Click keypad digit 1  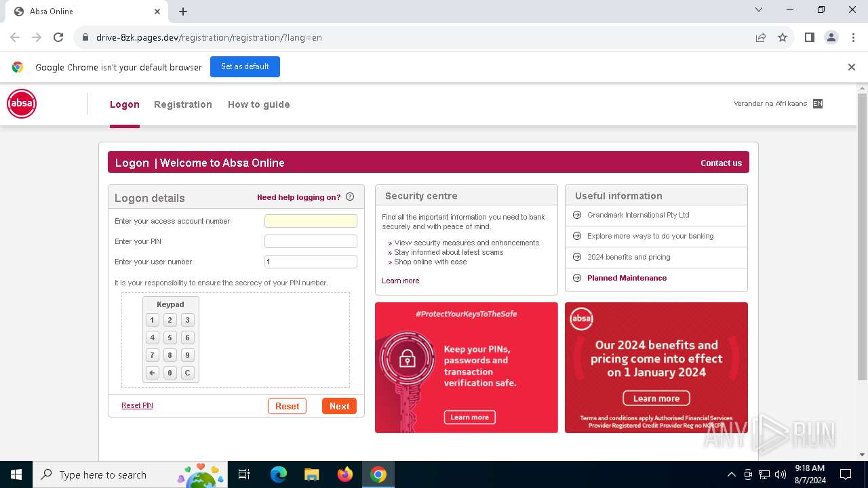[x=152, y=320]
